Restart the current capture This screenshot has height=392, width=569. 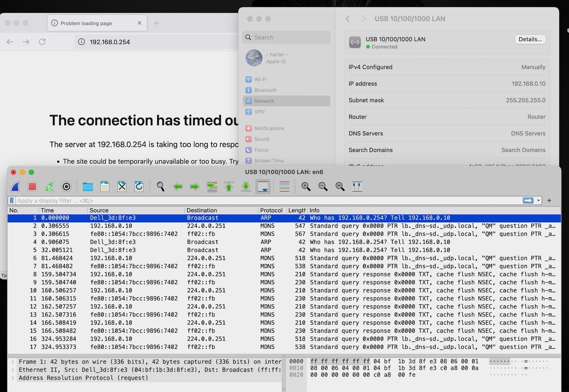(x=49, y=187)
